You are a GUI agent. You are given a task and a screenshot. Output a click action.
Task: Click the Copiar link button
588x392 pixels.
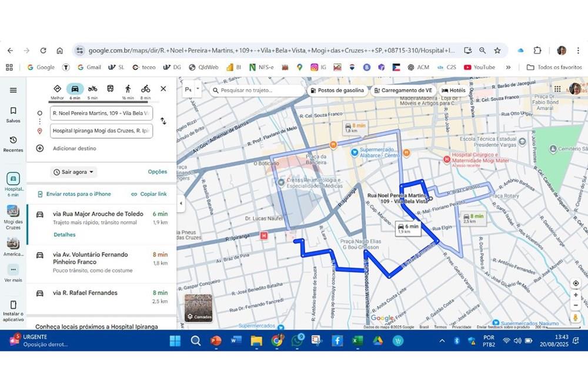[149, 194]
